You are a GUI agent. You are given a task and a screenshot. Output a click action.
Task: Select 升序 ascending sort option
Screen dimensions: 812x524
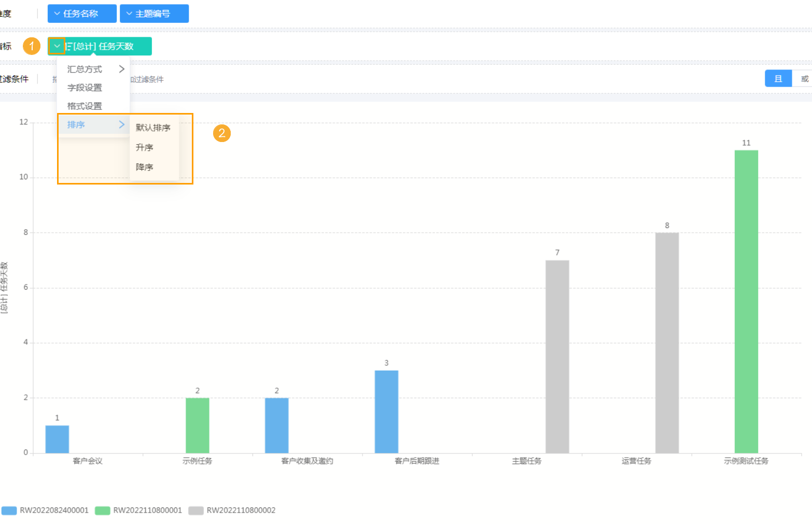coord(145,148)
